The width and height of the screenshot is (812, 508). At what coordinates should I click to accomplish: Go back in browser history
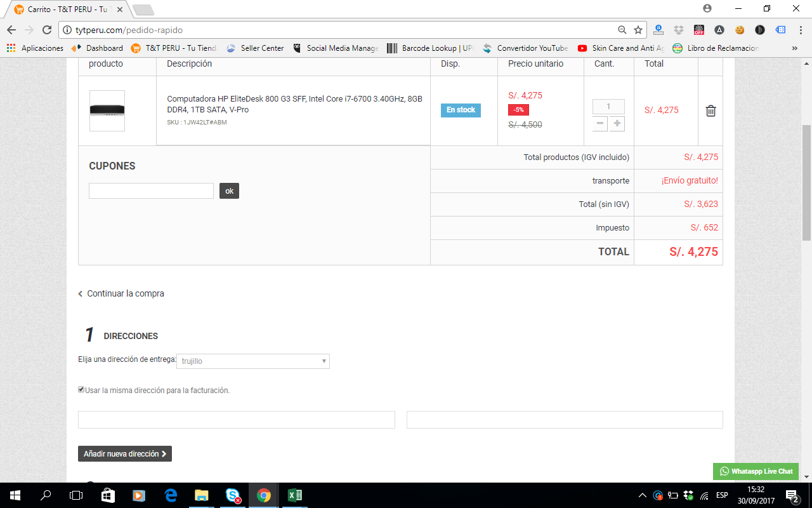pos(11,30)
